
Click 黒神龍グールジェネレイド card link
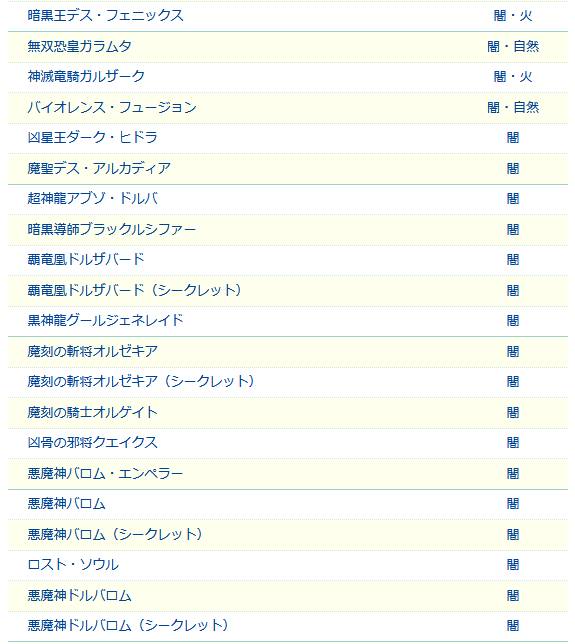point(105,320)
